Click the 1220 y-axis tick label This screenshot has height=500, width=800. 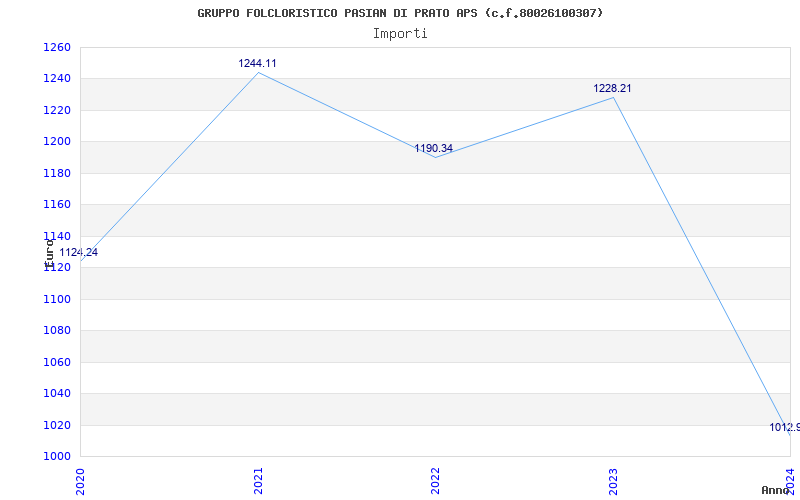(x=57, y=111)
